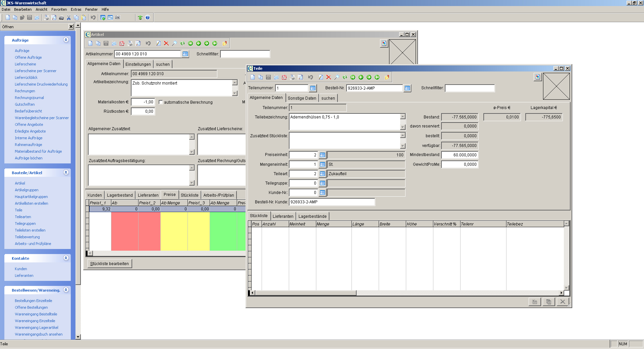Viewport: 644px width, 349px height.
Task: Click the magnifier search icon in the Teile toolbar
Action: click(x=337, y=77)
